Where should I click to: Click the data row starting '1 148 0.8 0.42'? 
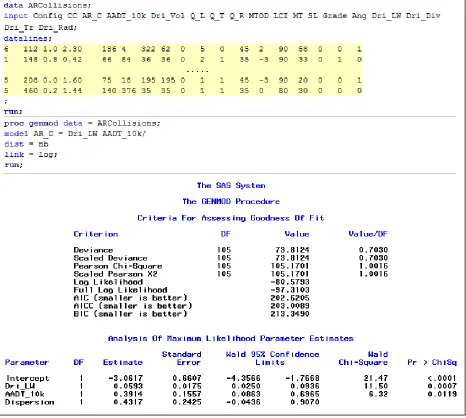183,60
